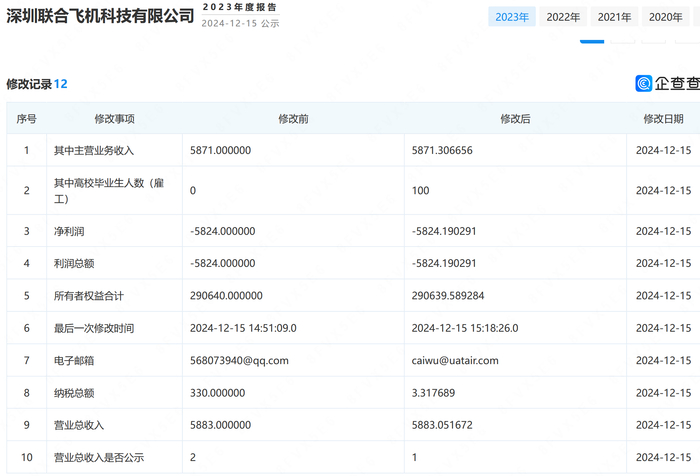
Task: Select the value 290639.589284
Action: click(x=448, y=296)
